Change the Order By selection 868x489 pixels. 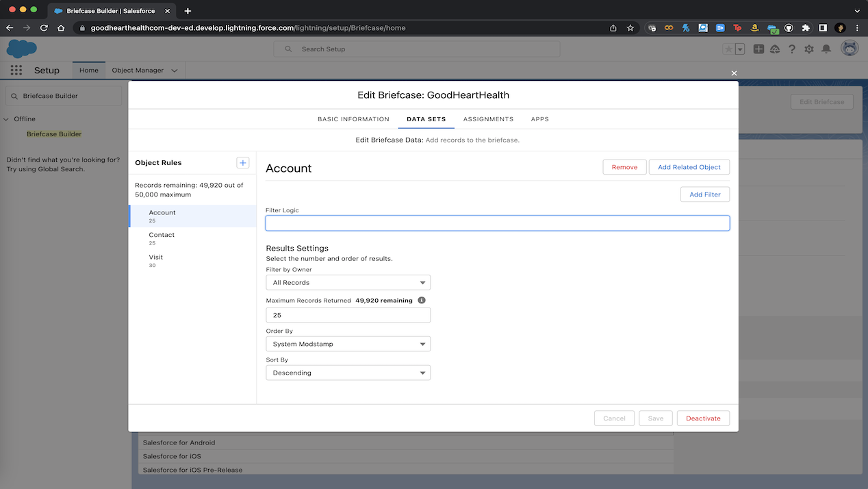(x=348, y=344)
